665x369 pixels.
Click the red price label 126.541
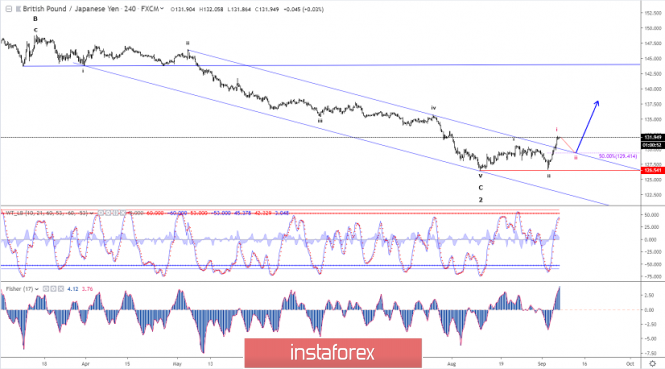652,171
